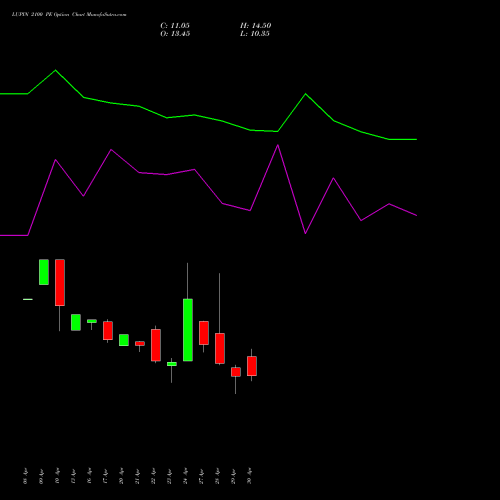The width and height of the screenshot is (500, 500).
Task: Click the 23 Apr date label
Action: coord(170,476)
